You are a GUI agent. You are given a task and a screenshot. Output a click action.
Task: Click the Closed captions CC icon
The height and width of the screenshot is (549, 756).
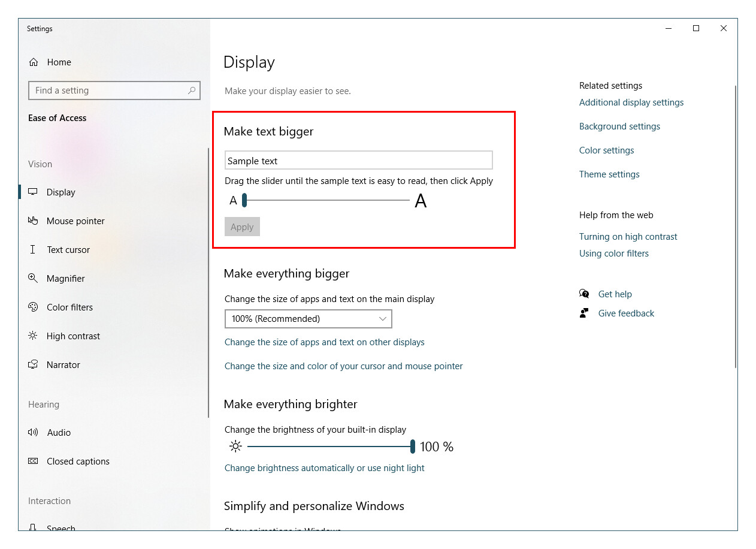(33, 461)
